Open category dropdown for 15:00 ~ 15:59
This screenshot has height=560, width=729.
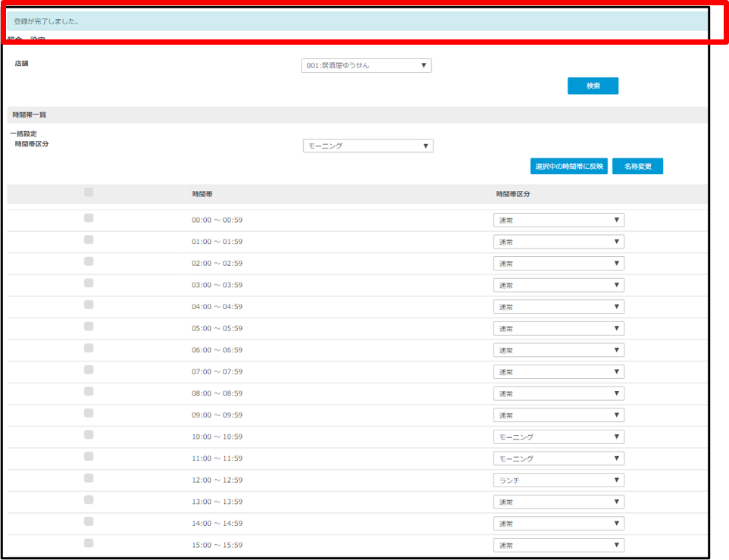(x=558, y=546)
